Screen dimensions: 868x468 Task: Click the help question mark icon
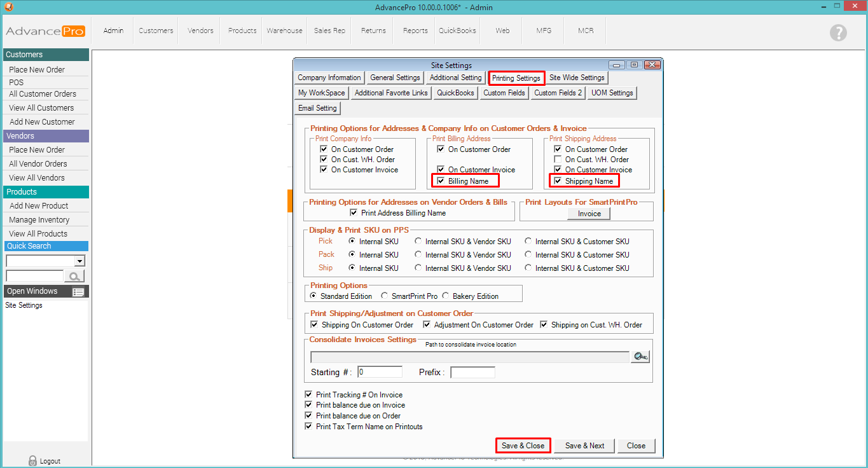pos(838,33)
